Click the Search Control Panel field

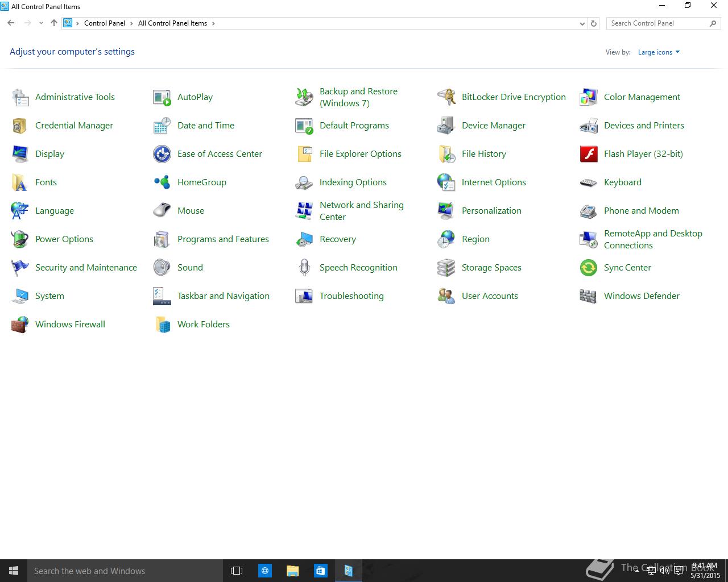click(x=663, y=23)
